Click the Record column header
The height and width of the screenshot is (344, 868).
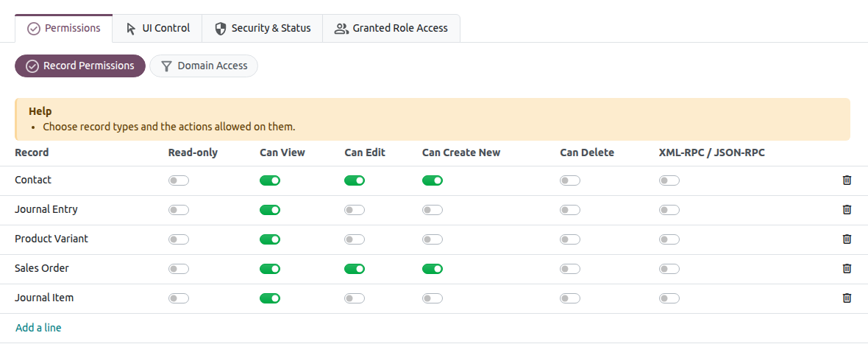click(x=32, y=152)
